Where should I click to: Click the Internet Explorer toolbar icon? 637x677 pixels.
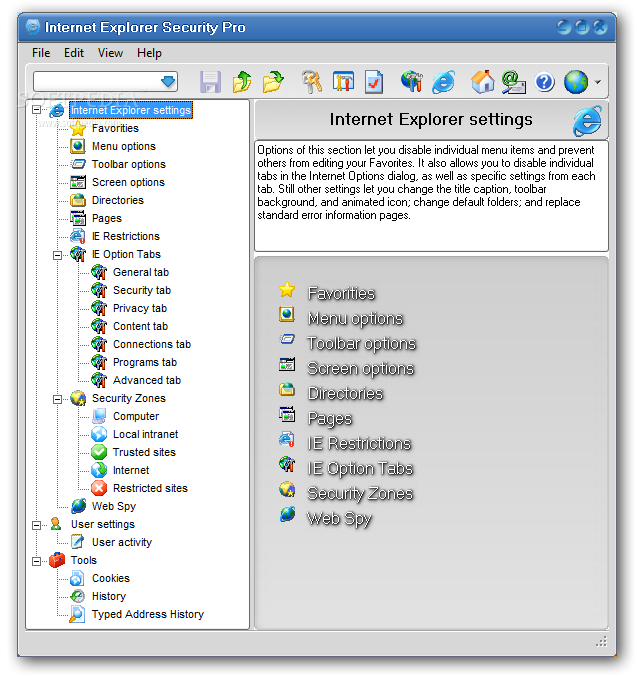click(x=444, y=82)
